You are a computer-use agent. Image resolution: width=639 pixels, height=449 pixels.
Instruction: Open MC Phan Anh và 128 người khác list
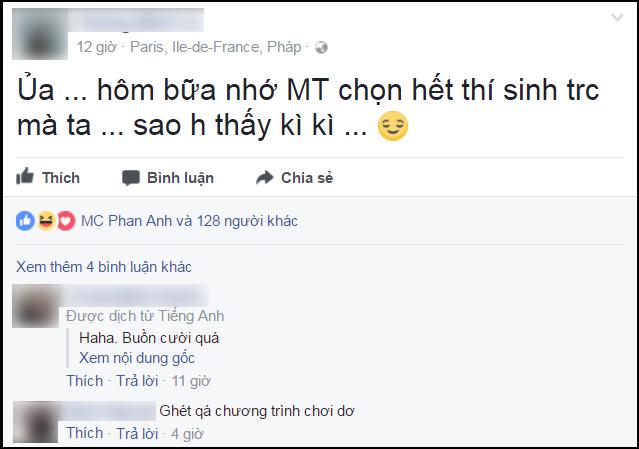click(189, 221)
